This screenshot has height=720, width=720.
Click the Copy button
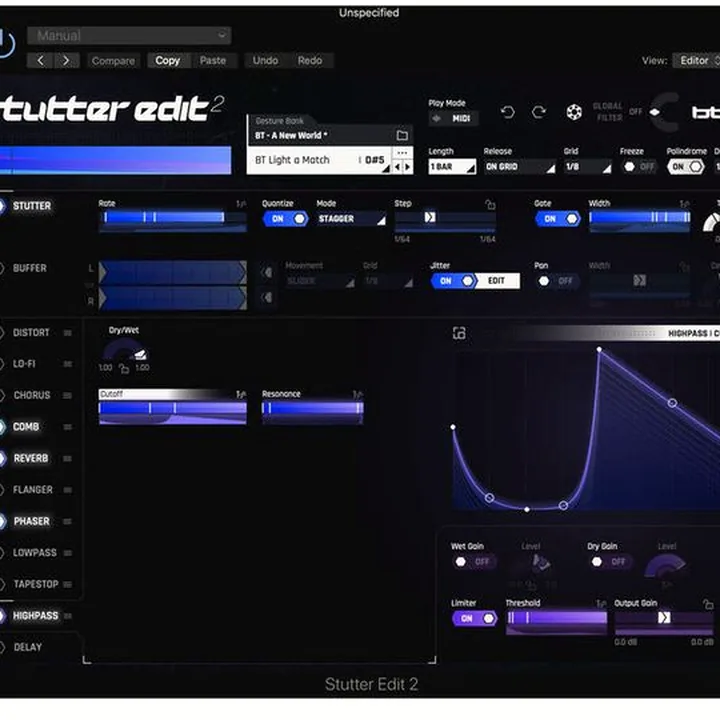click(x=168, y=60)
